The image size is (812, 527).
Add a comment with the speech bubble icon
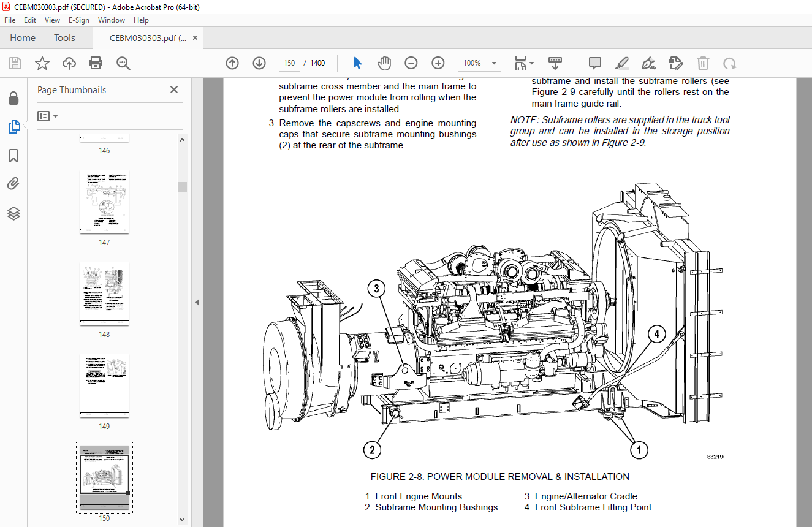point(594,63)
